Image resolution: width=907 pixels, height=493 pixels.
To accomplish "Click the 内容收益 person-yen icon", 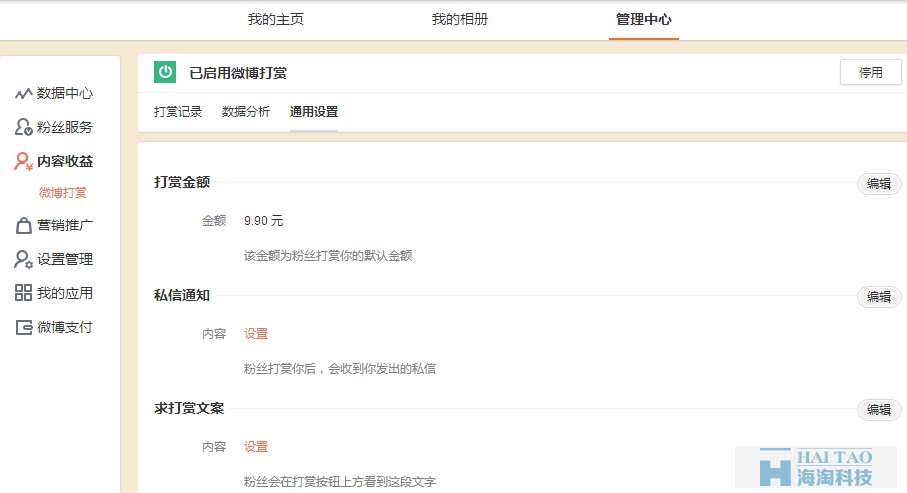I will [x=23, y=161].
